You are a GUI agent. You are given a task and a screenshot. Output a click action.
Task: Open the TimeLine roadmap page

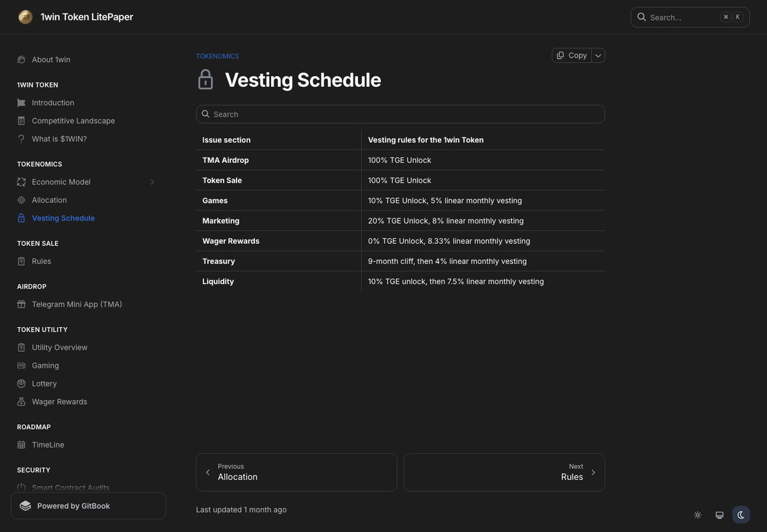(x=48, y=445)
